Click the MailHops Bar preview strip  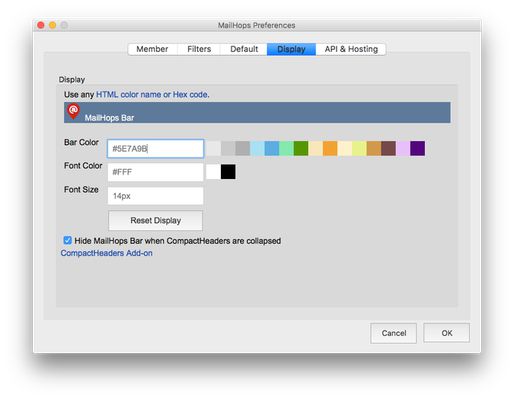tap(257, 113)
